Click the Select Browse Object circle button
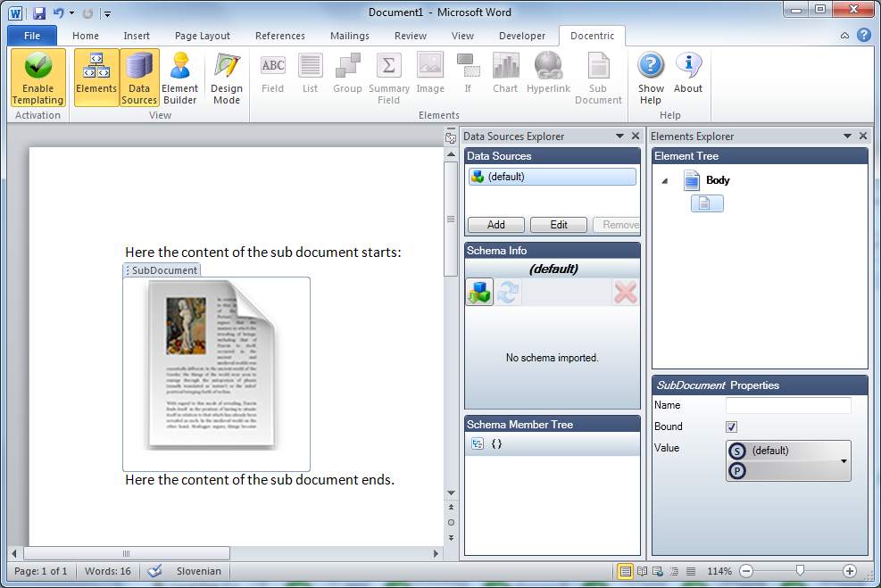881x588 pixels. pyautogui.click(x=451, y=522)
